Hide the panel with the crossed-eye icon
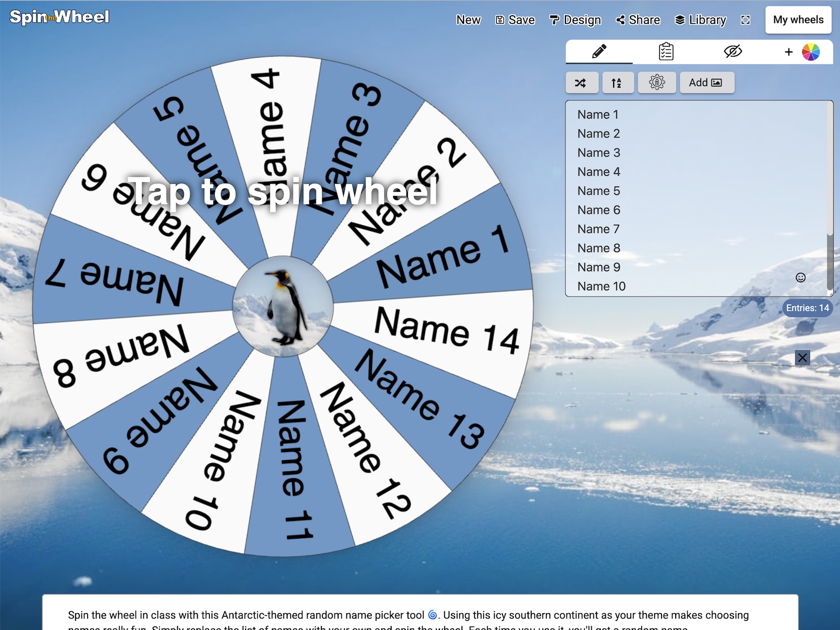 tap(732, 51)
